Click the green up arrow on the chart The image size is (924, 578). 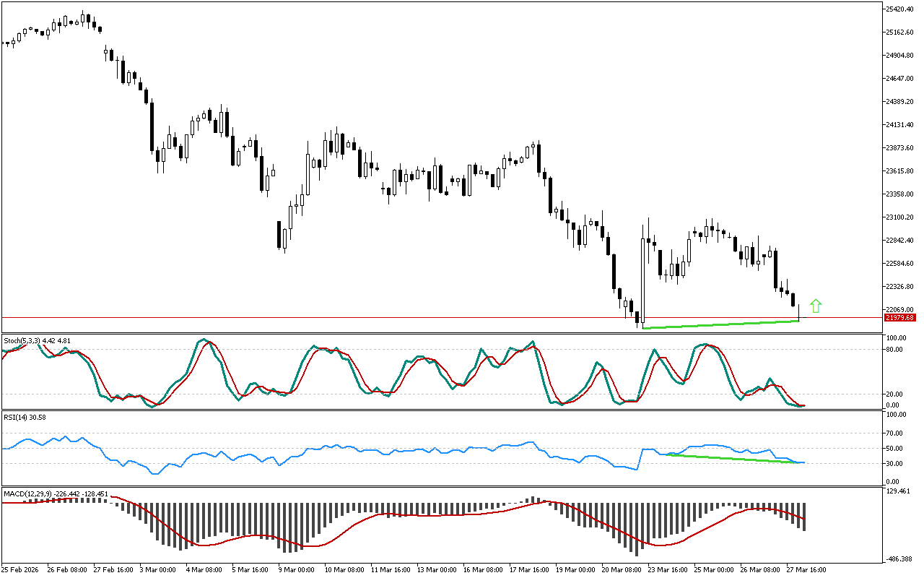point(816,306)
